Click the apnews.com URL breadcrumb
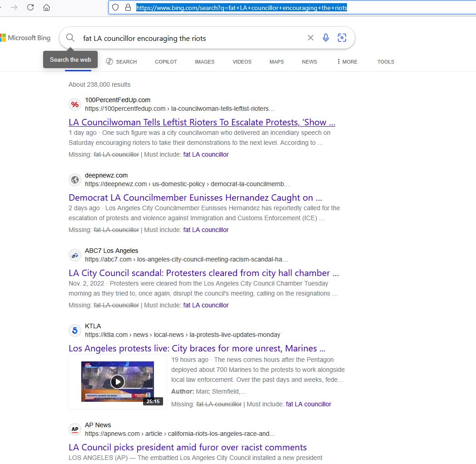 [x=180, y=434]
